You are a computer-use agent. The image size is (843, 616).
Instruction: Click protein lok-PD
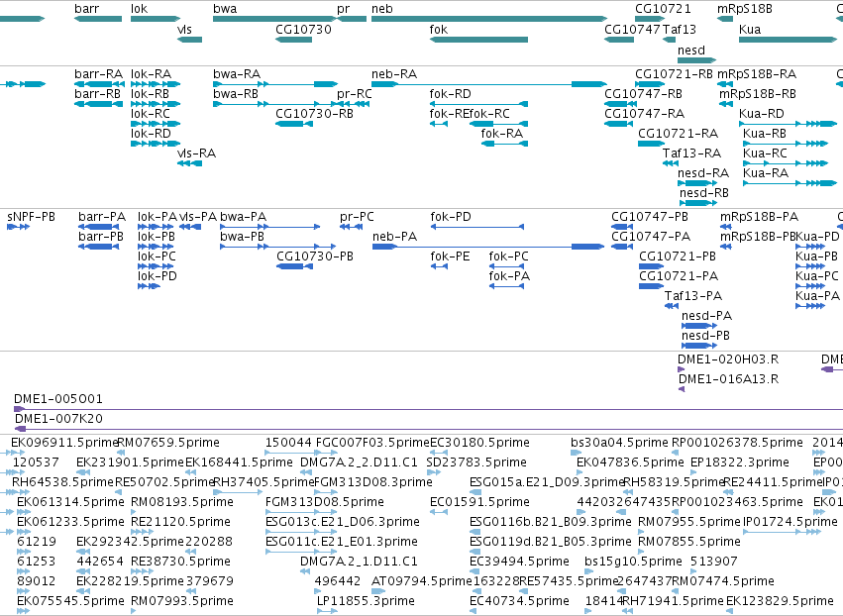click(157, 276)
